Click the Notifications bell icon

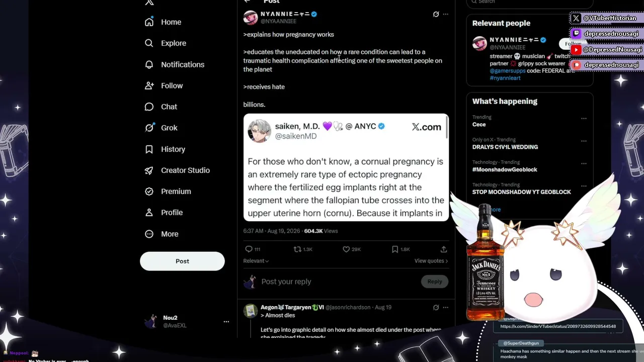point(149,64)
